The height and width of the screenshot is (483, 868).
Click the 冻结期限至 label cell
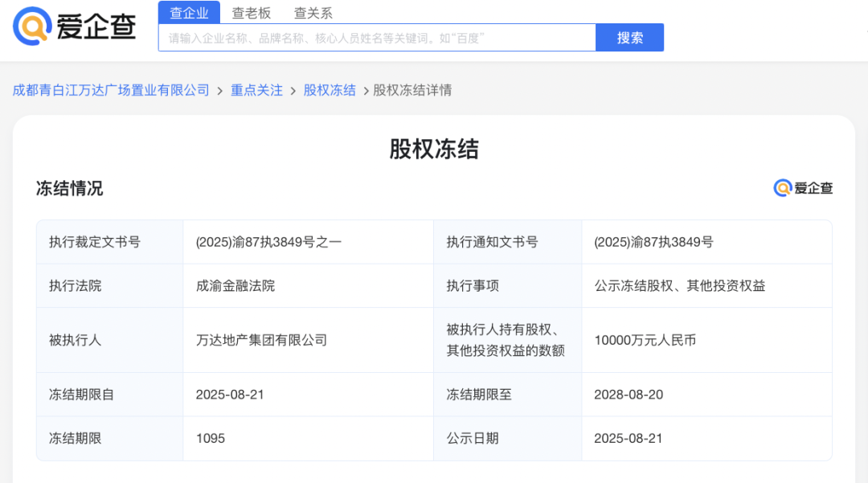(508, 395)
